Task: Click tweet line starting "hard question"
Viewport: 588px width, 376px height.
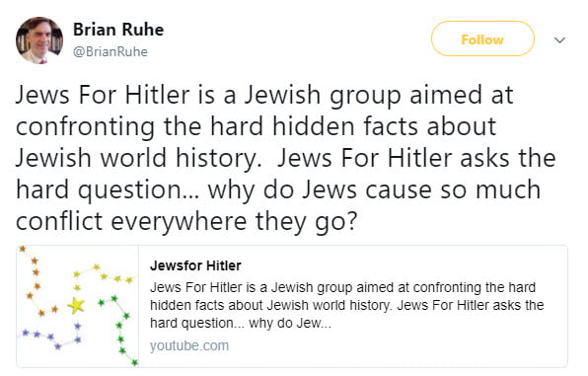Action: [x=278, y=190]
